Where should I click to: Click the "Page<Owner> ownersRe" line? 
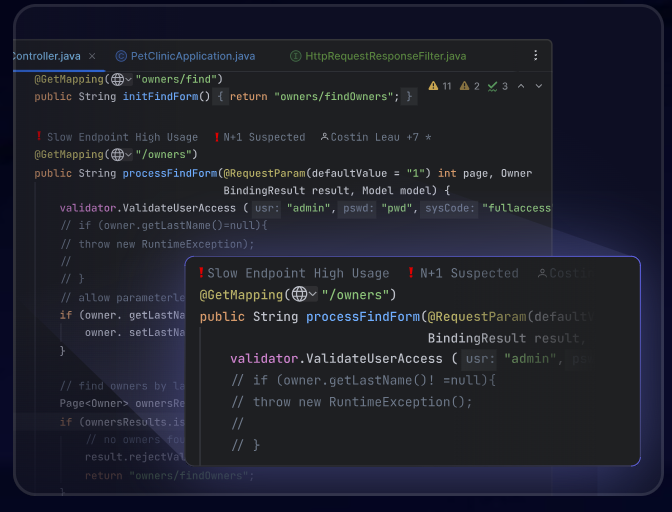pyautogui.click(x=122, y=404)
